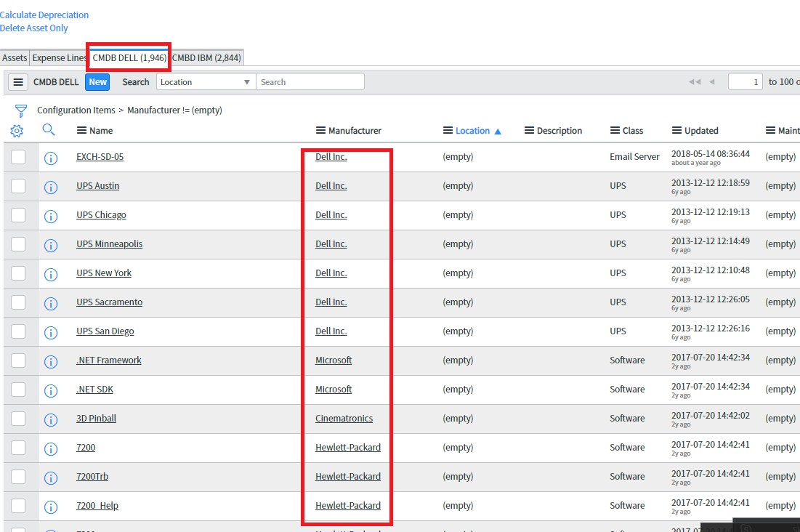Open Dell Inc. manufacturer for UPS Austin
This screenshot has height=532, width=800.
point(331,186)
